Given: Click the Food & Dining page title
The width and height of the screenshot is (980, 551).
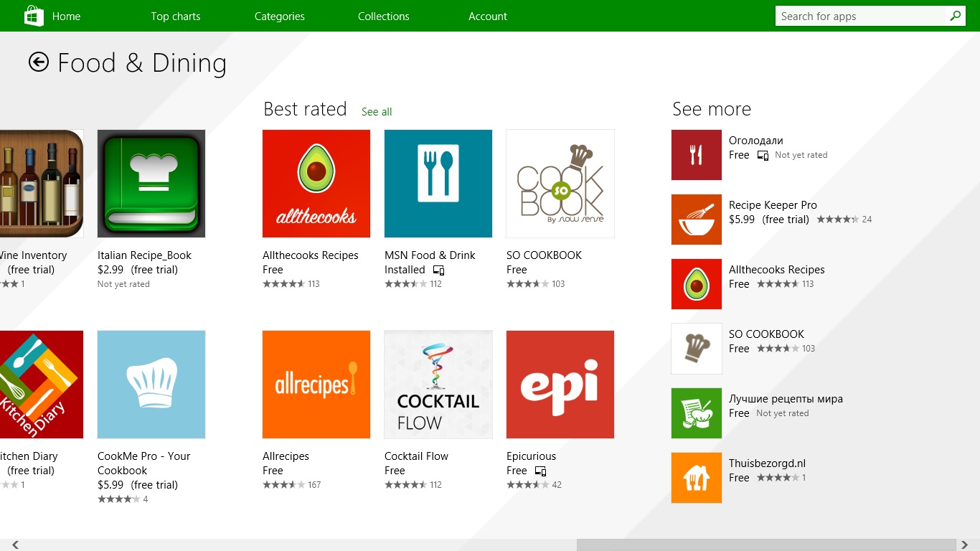Looking at the screenshot, I should click(x=142, y=63).
